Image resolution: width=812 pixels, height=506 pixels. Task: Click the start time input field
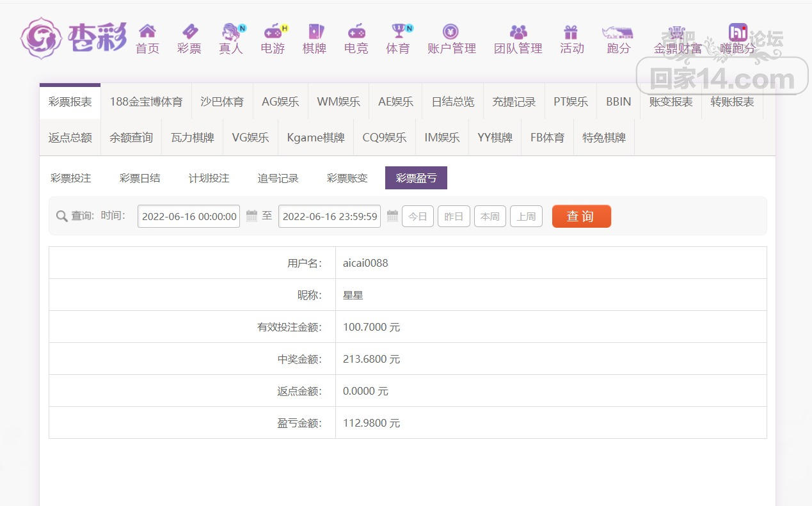pos(189,217)
